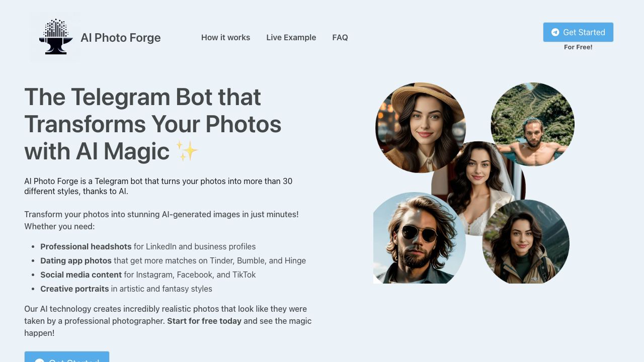644x362 pixels.
Task: Click the Telegram icon in header Get Started
Action: [555, 32]
